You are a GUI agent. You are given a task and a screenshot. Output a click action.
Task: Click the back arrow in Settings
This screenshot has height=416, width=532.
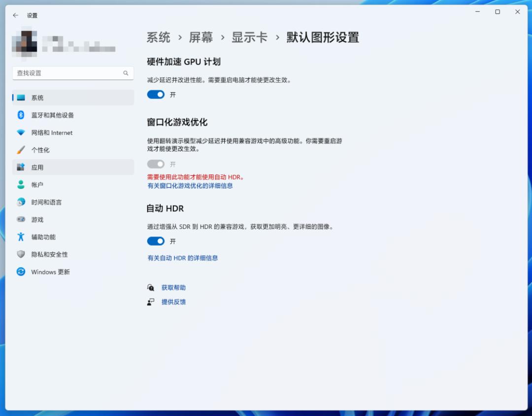click(15, 15)
